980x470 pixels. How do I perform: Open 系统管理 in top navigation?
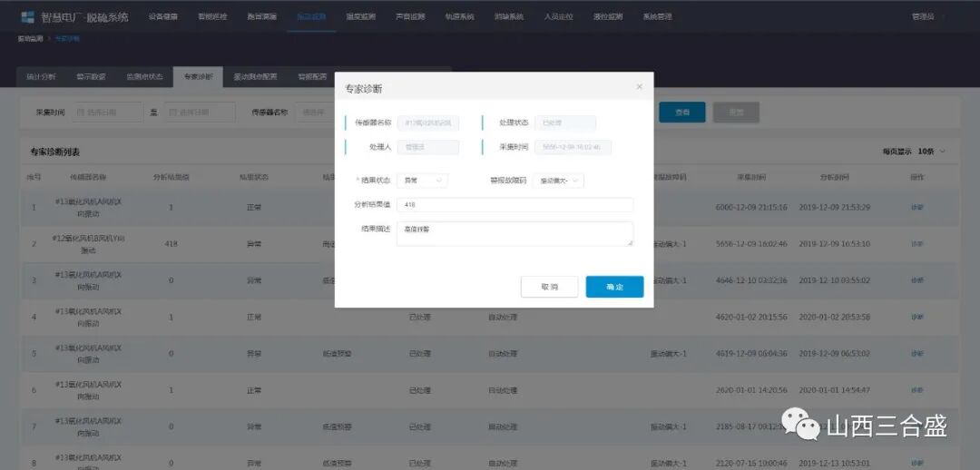658,17
